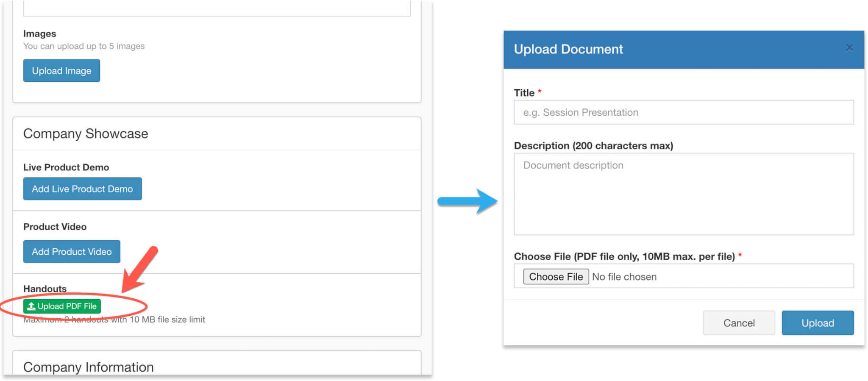The width and height of the screenshot is (868, 381).
Task: Click the Upload Image button
Action: click(x=61, y=71)
